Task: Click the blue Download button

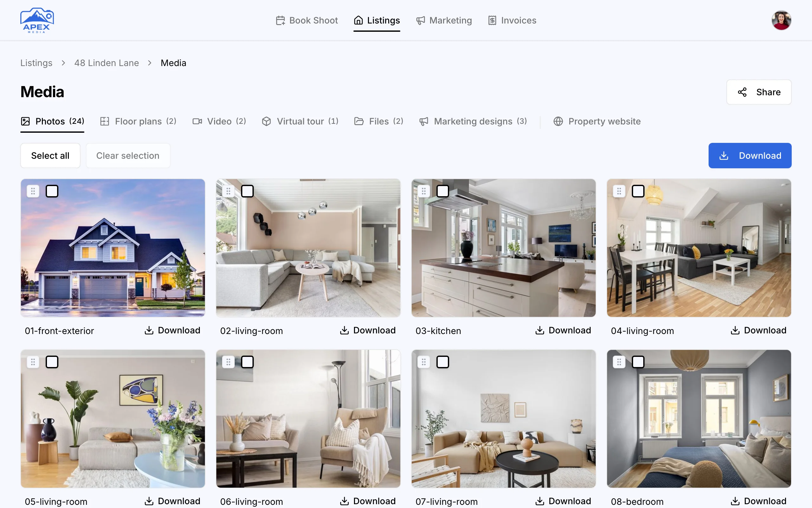Action: pyautogui.click(x=750, y=156)
